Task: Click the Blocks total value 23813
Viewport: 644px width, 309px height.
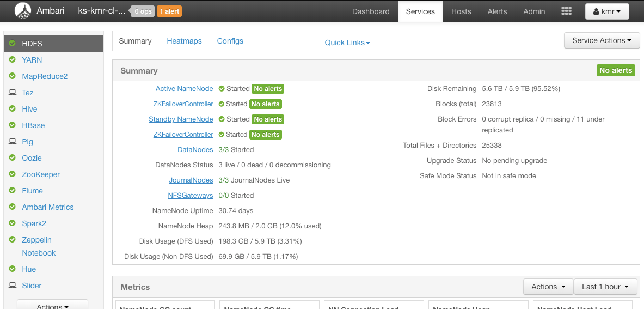Action: [492, 104]
